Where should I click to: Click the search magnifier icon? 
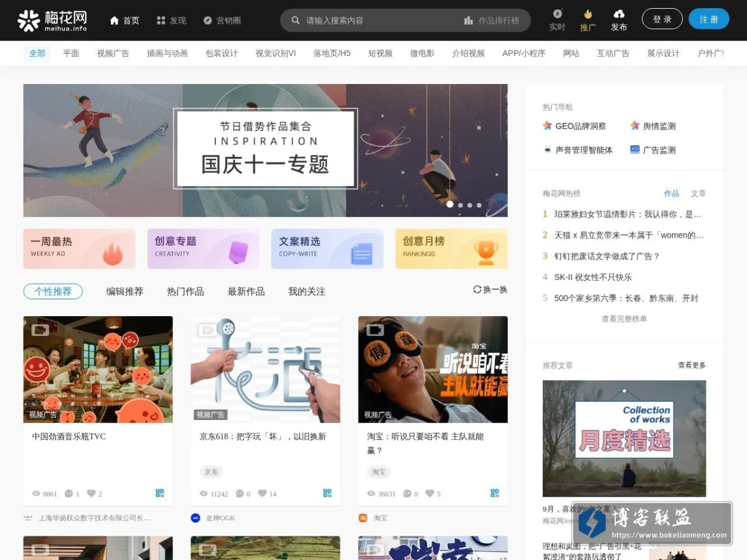(x=295, y=21)
